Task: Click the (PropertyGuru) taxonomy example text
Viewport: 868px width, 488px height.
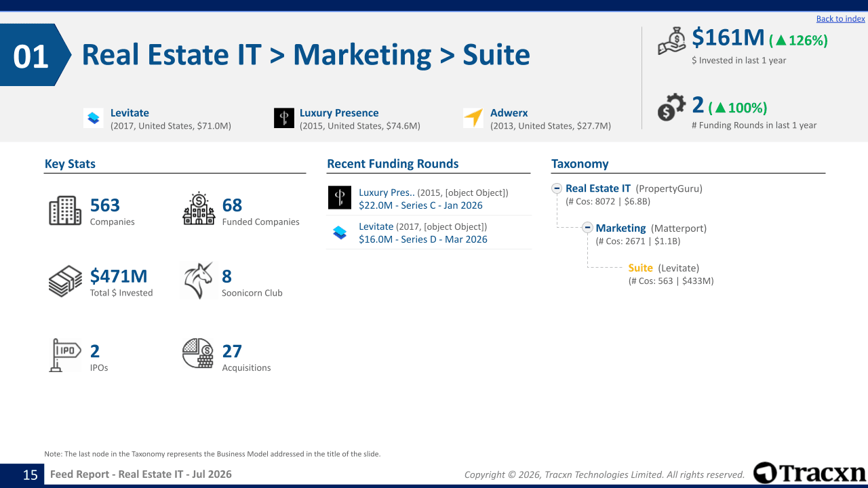Action: point(669,189)
